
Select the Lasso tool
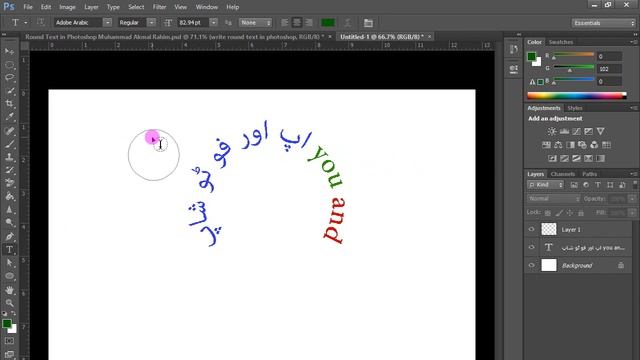9,78
